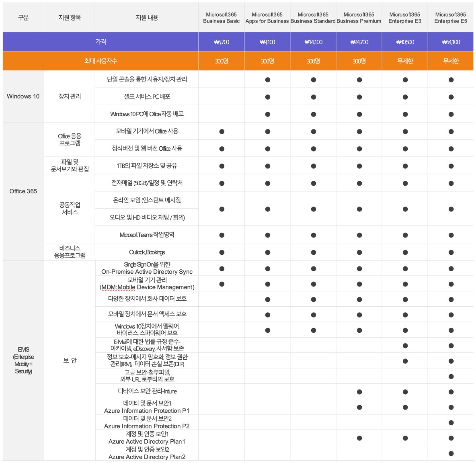The height and width of the screenshot is (463, 476).
Task: Click the 셀프 서비스 PC 배포 row
Action: click(x=147, y=97)
